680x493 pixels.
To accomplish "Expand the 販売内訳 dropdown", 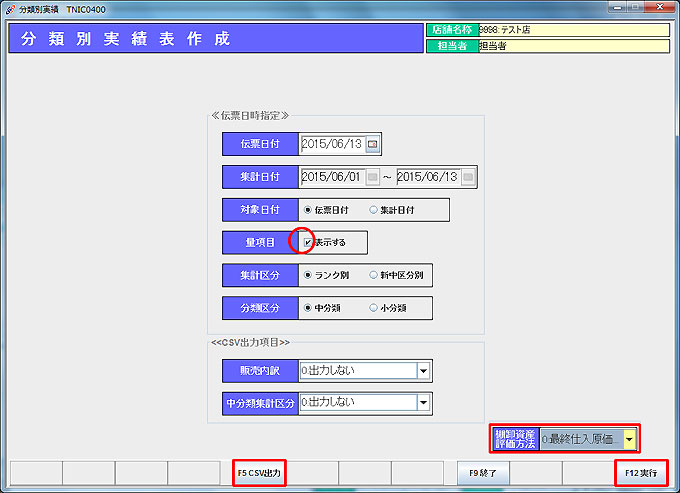I will tap(423, 371).
